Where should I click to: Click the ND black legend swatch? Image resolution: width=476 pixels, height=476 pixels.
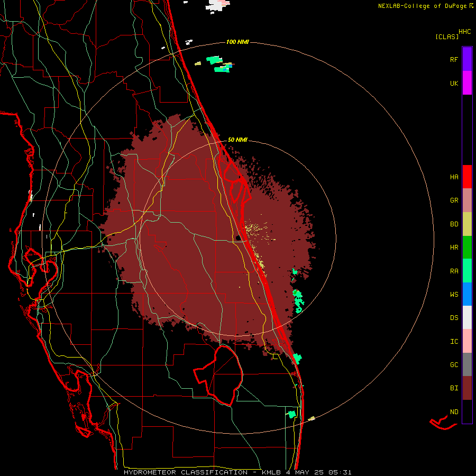[467, 411]
